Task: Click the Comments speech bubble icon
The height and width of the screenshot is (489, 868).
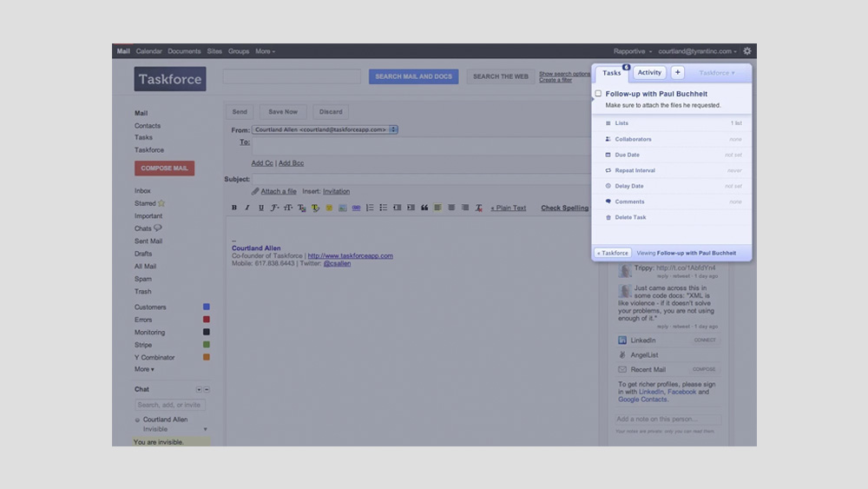Action: point(608,202)
